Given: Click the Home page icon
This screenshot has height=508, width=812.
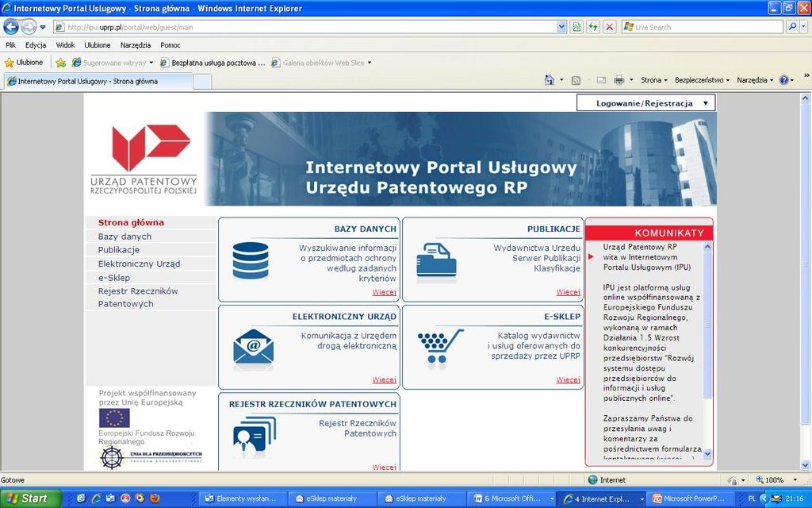Looking at the screenshot, I should [550, 80].
